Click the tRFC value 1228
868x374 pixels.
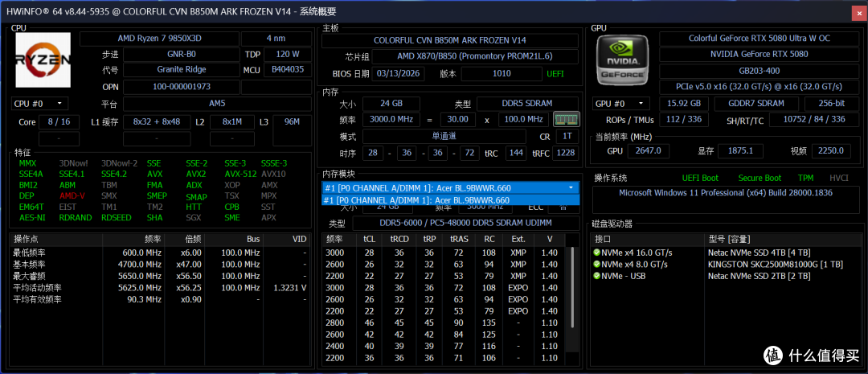pos(565,153)
